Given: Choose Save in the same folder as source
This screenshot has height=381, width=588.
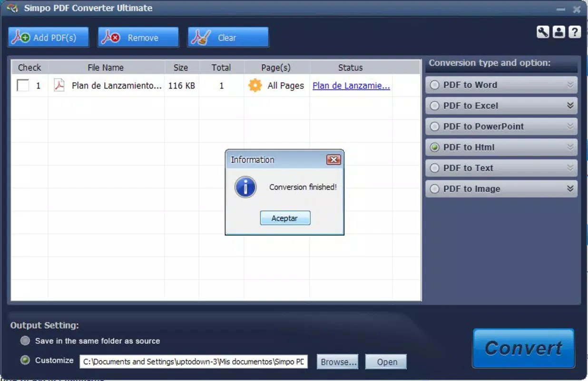Looking at the screenshot, I should pyautogui.click(x=25, y=341).
